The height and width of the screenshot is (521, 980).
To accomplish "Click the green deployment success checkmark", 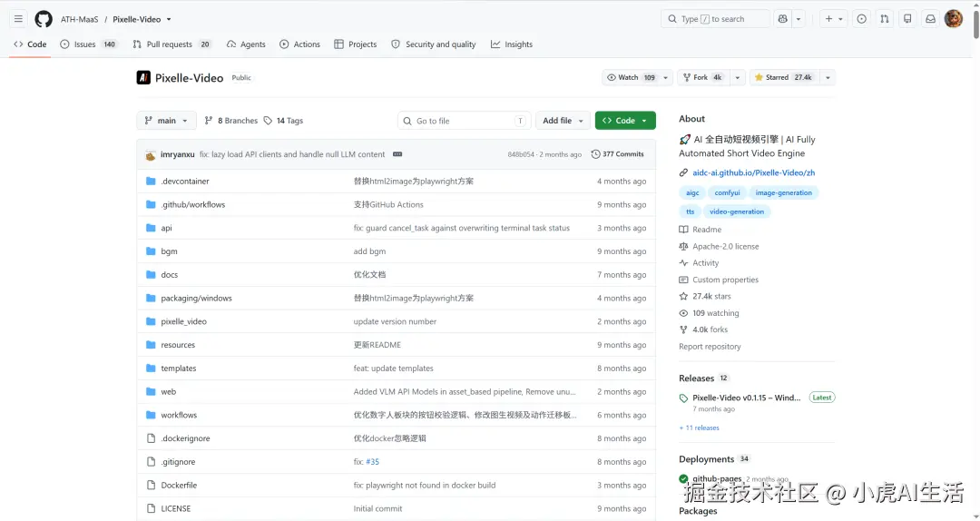I will point(684,479).
